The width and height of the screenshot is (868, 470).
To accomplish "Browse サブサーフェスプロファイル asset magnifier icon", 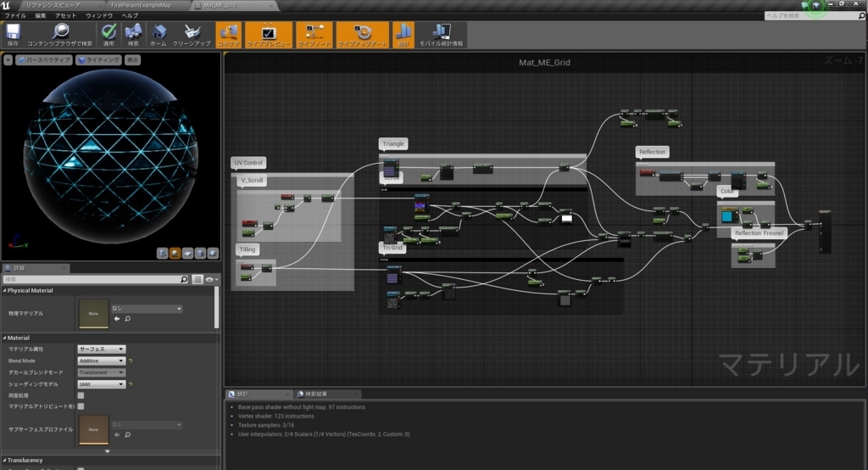I will pyautogui.click(x=127, y=434).
